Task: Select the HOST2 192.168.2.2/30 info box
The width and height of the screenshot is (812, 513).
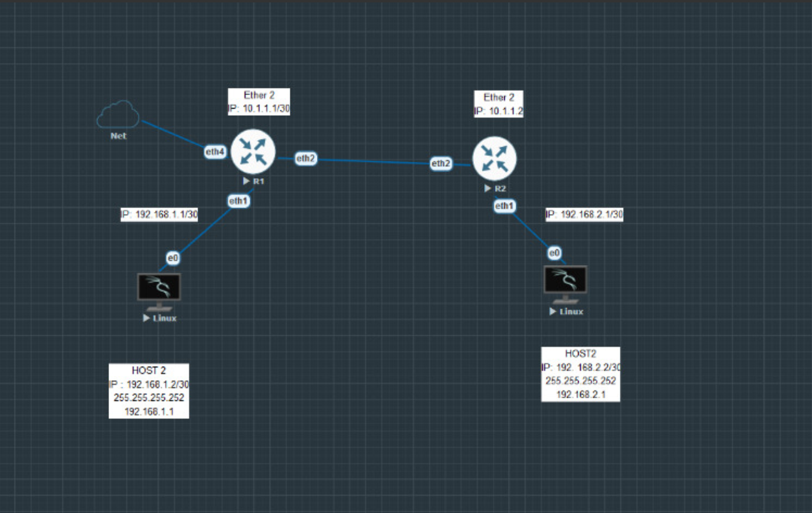Action: (581, 374)
